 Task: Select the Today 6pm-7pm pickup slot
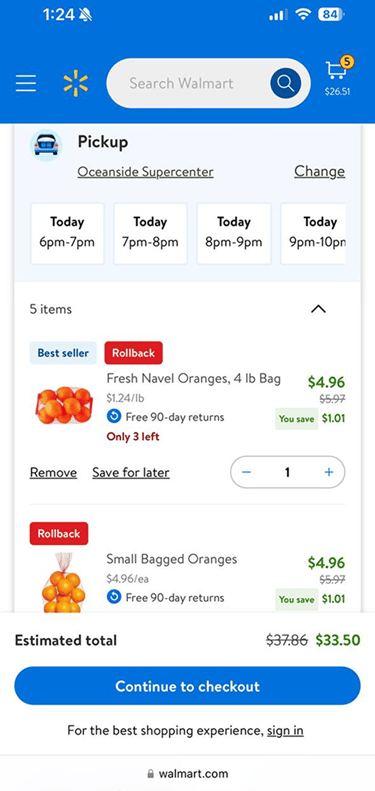67,234
